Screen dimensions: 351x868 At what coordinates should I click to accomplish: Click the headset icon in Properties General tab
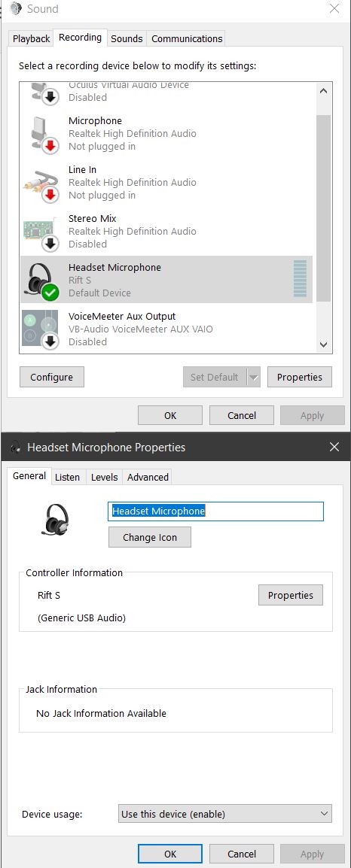(56, 519)
